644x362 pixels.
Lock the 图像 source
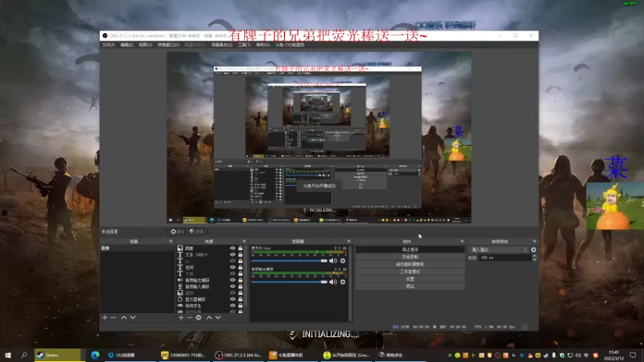point(241,249)
